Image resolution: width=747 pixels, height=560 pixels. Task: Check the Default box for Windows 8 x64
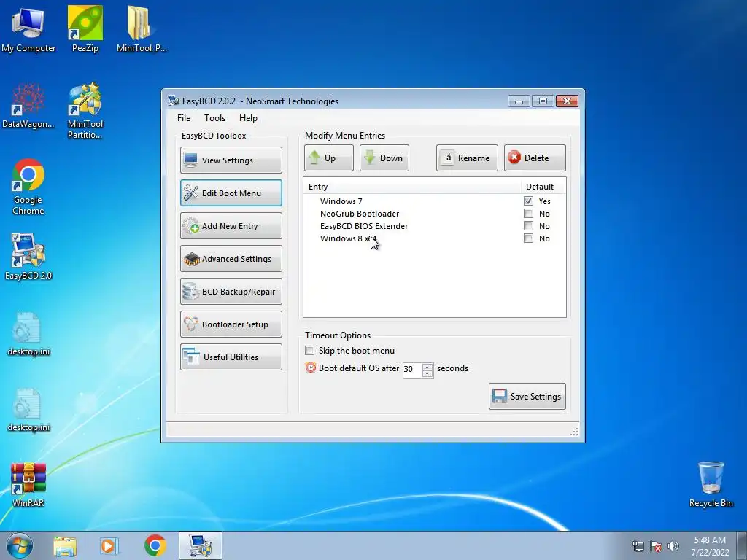[x=528, y=238]
